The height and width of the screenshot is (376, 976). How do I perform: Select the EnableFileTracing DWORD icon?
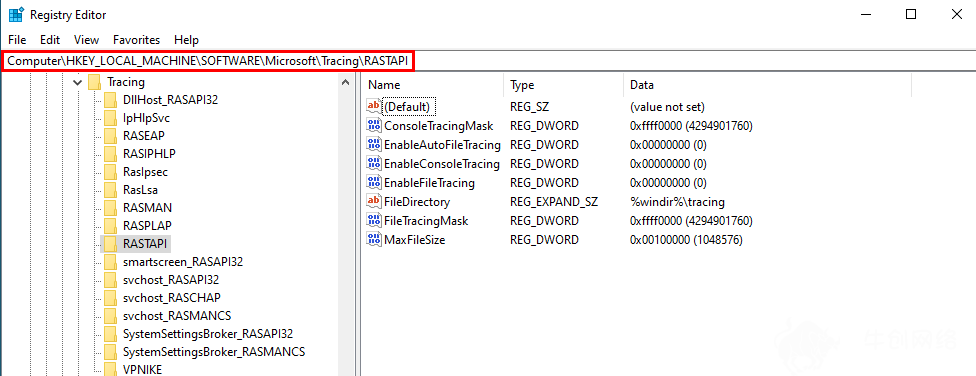click(373, 183)
